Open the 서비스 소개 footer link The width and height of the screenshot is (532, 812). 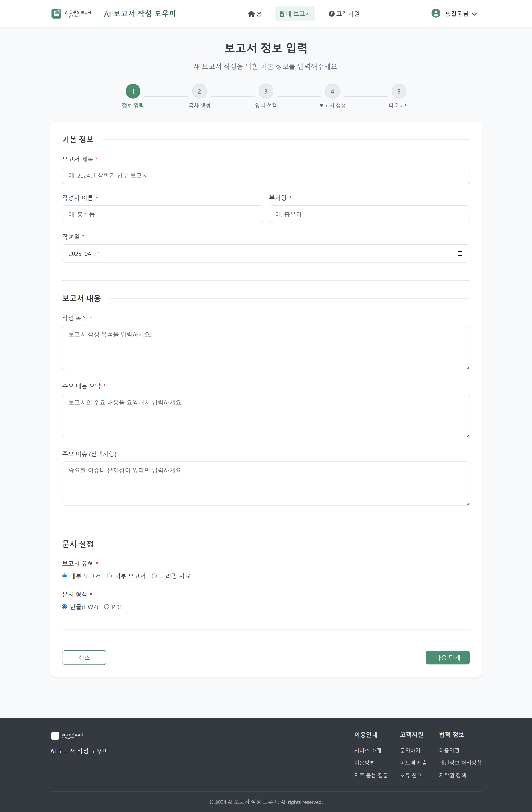tap(368, 750)
